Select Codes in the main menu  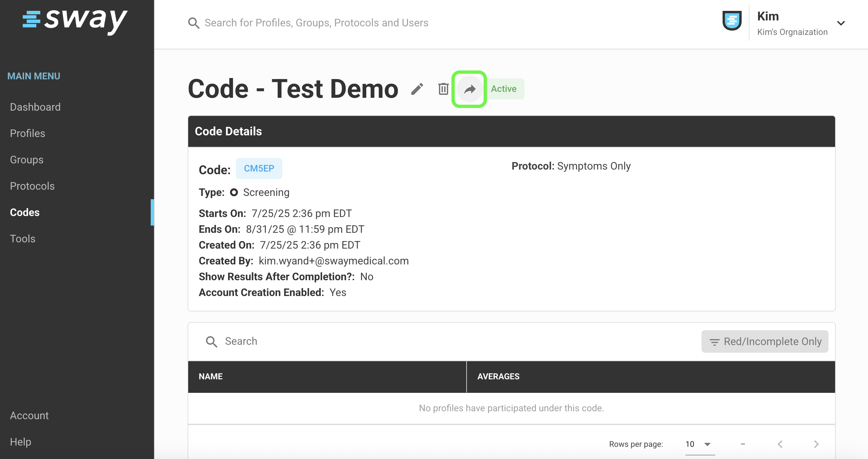pyautogui.click(x=25, y=212)
